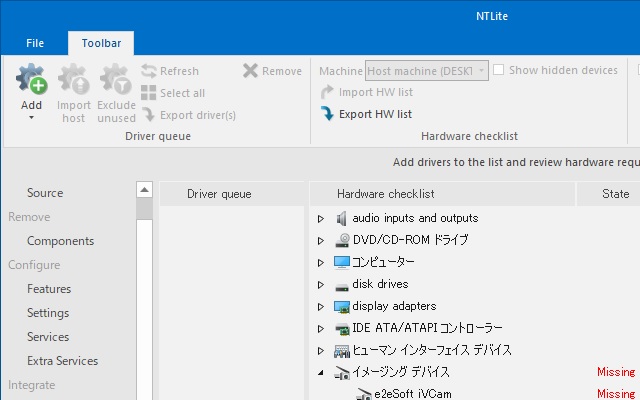The height and width of the screenshot is (400, 640).
Task: Click the Export HW list arrow icon
Action: (327, 114)
